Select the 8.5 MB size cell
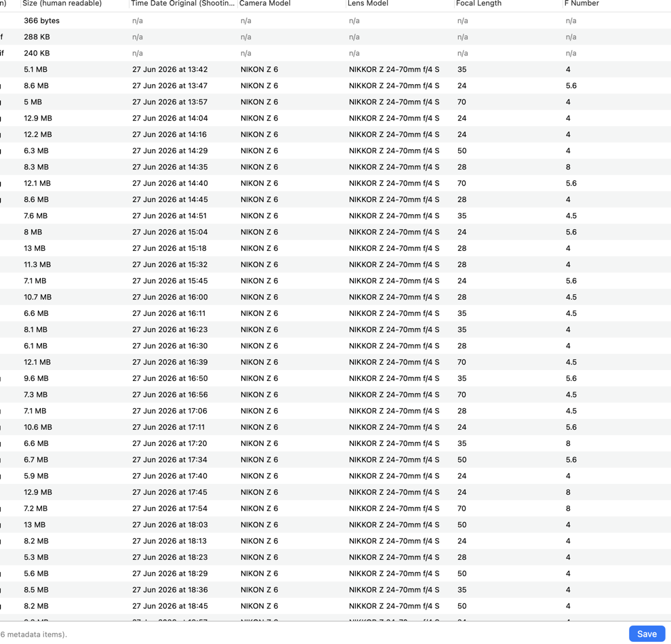This screenshot has width=671, height=644. click(36, 590)
